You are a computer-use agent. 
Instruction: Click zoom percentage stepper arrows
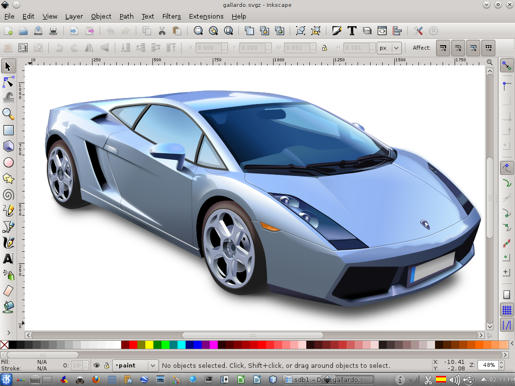click(502, 365)
